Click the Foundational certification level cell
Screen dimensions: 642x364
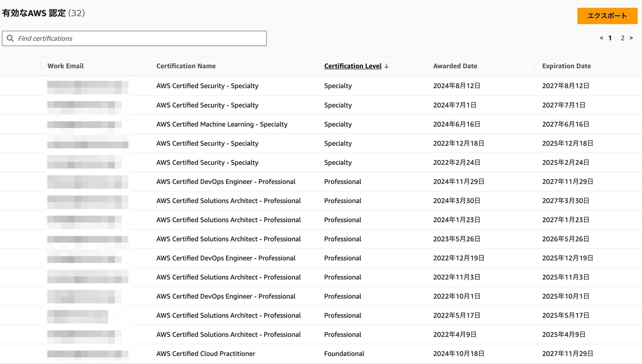(344, 354)
